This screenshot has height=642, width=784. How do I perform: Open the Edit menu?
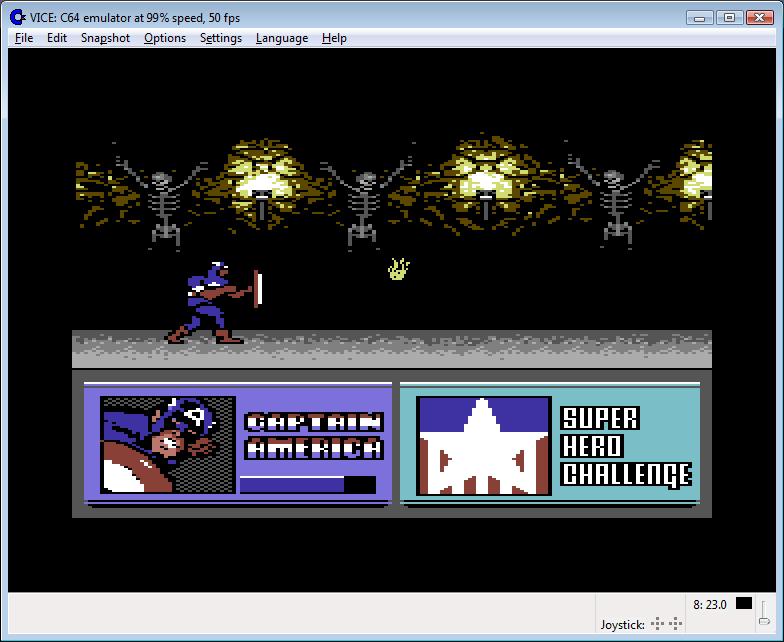(x=56, y=38)
